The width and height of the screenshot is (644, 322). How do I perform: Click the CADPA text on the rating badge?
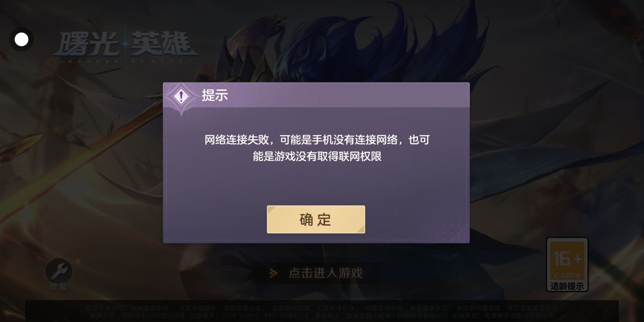point(567,275)
